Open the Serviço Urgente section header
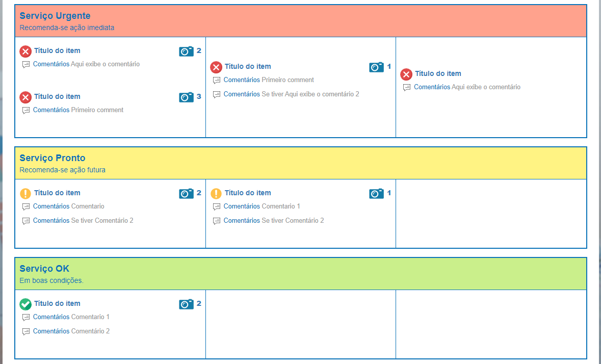Viewport: 601px width, 364px height. pyautogui.click(x=301, y=21)
